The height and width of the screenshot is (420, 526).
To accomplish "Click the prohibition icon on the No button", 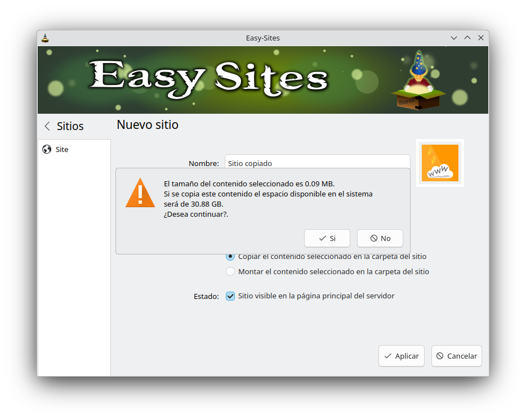I will (372, 238).
